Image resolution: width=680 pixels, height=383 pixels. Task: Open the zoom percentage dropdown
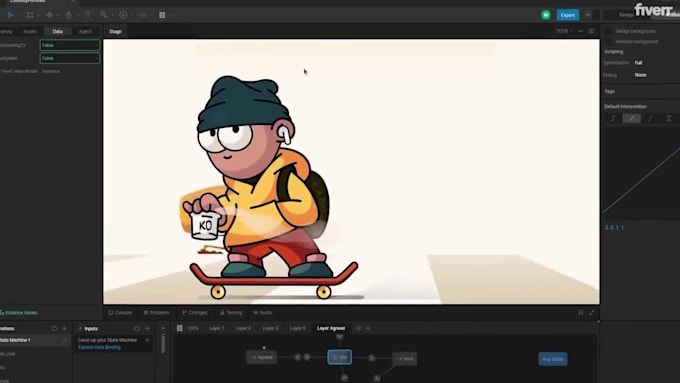pyautogui.click(x=564, y=31)
